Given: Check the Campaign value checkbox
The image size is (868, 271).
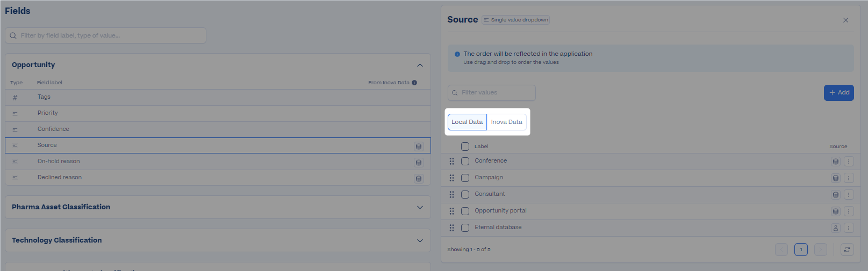Looking at the screenshot, I should coord(465,178).
